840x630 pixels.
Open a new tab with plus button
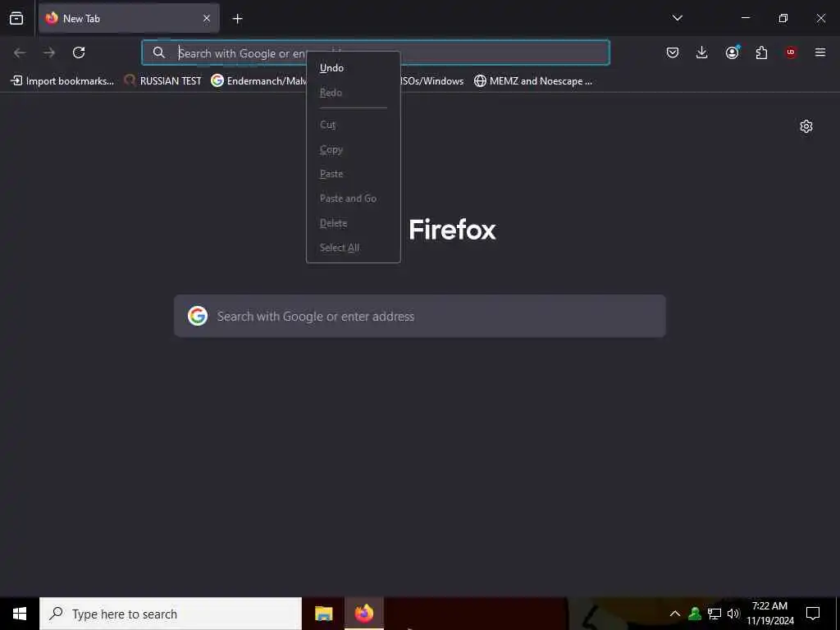pyautogui.click(x=237, y=19)
